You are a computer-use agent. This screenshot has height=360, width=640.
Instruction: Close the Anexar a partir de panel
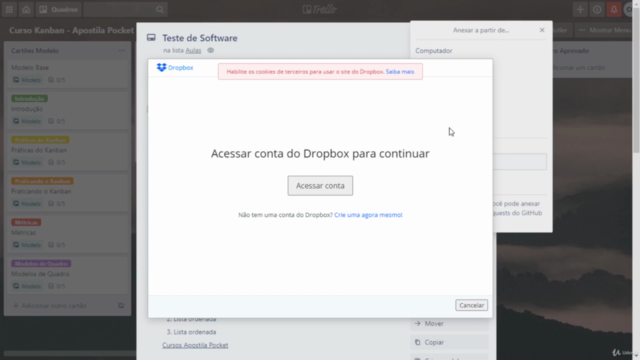click(542, 30)
